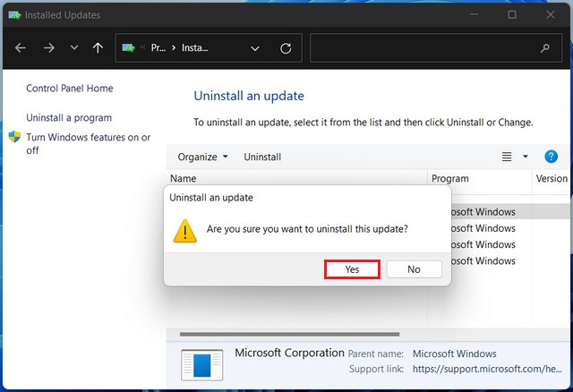Select the first Microsoft Windows program row

point(510,212)
